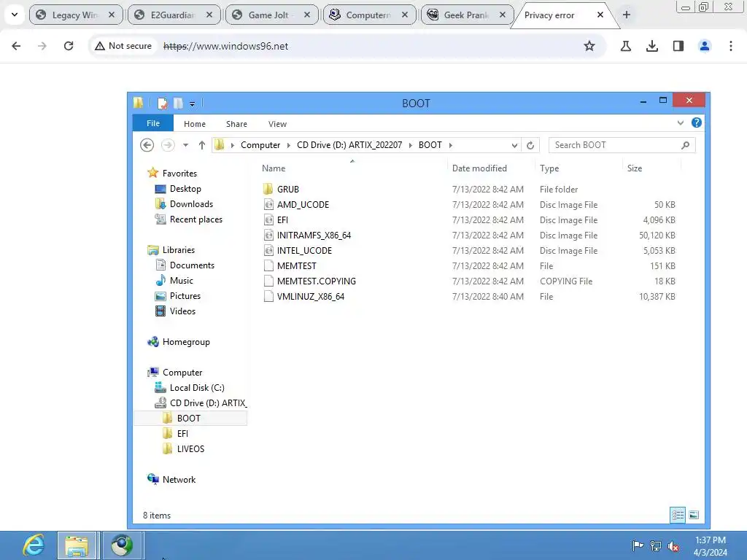Launch Internet Explorer from taskbar
This screenshot has height=560, width=747.
point(34,545)
